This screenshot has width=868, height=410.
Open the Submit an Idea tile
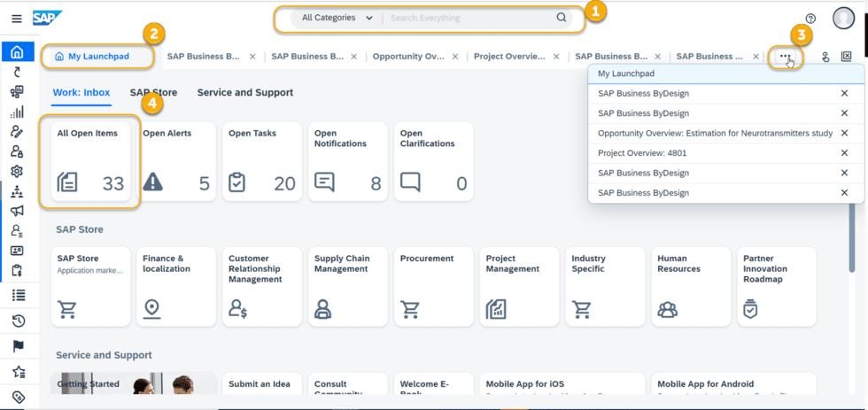pos(262,383)
